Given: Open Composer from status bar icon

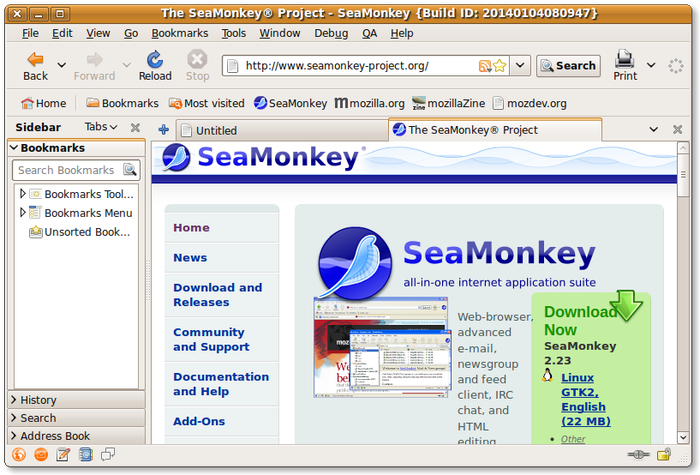Looking at the screenshot, I should tap(63, 454).
